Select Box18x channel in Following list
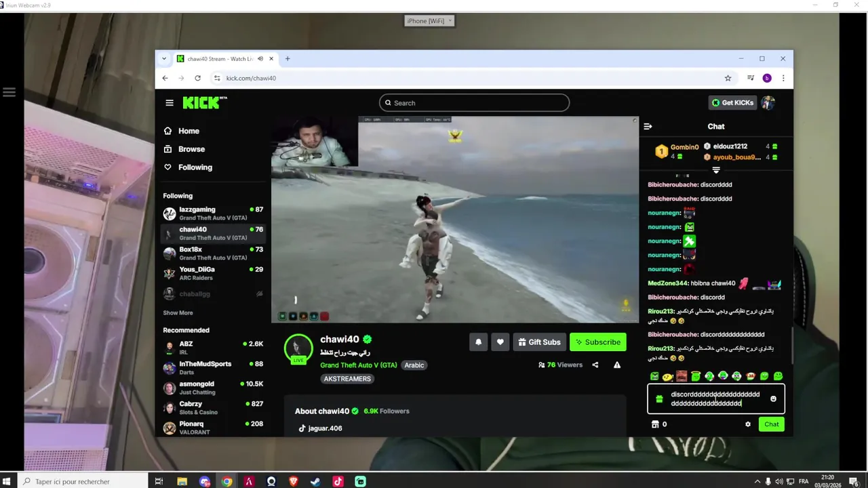The image size is (868, 488). click(x=213, y=253)
